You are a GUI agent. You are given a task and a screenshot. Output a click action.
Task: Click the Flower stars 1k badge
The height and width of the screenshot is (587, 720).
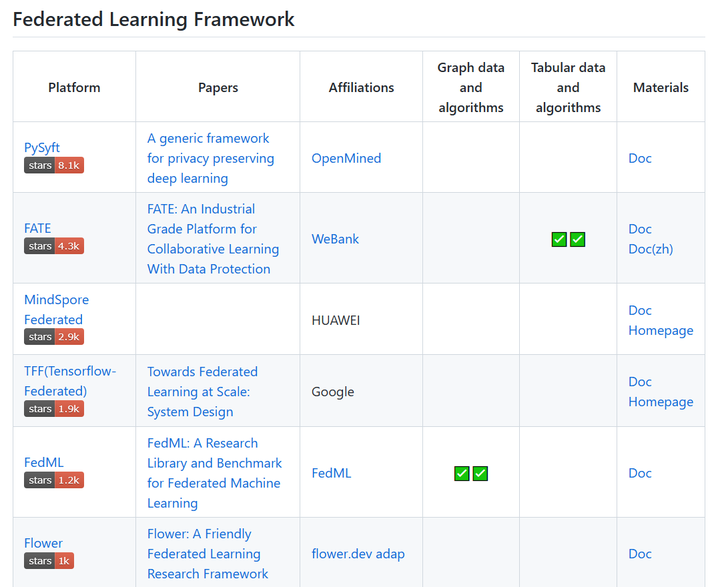click(x=49, y=561)
